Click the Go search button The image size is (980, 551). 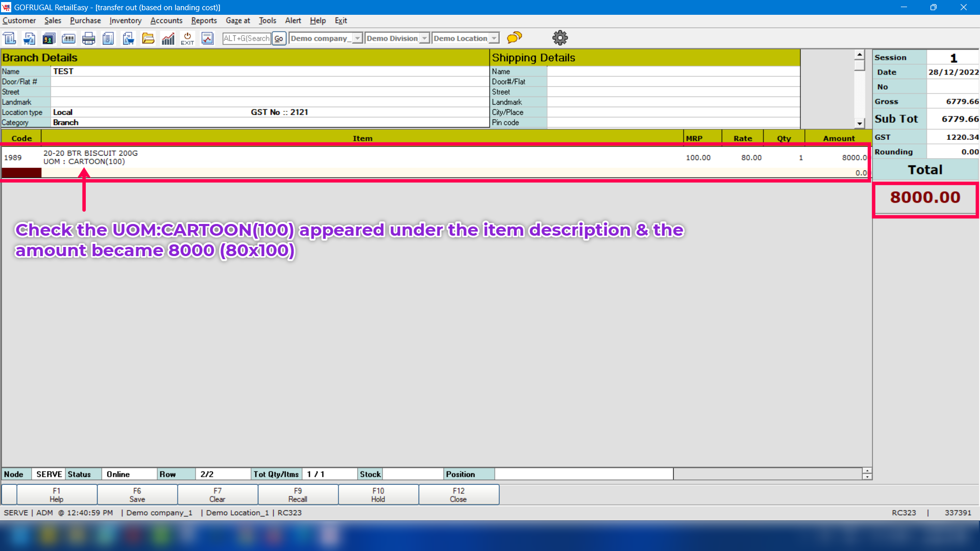(x=279, y=38)
